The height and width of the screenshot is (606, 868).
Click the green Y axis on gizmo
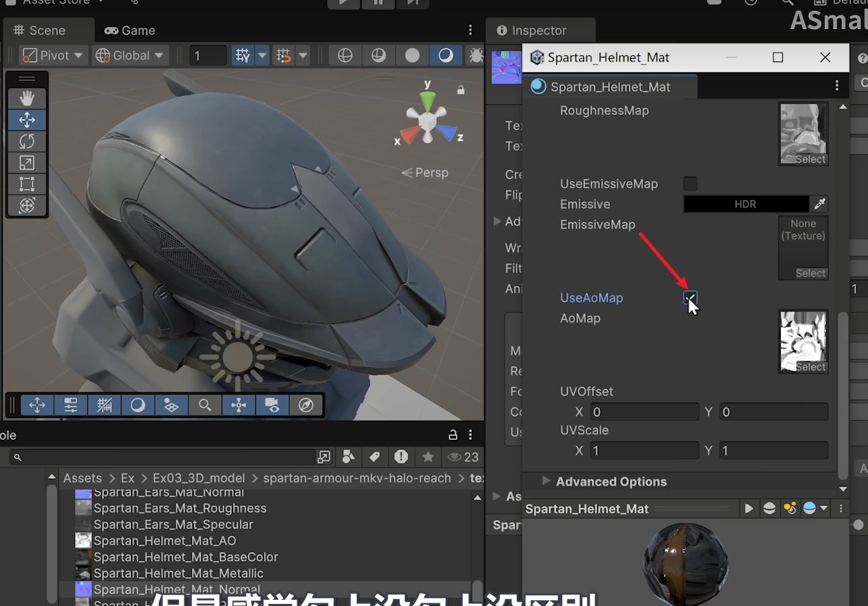pyautogui.click(x=427, y=101)
